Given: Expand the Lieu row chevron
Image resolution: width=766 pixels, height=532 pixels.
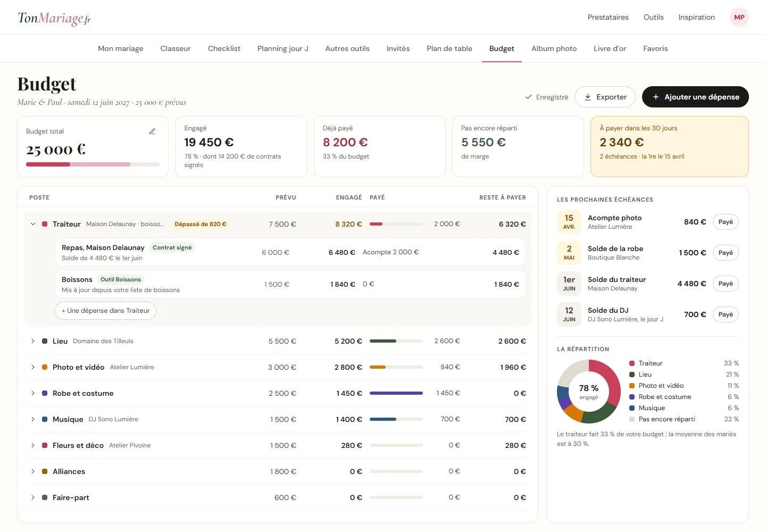Looking at the screenshot, I should coord(33,341).
